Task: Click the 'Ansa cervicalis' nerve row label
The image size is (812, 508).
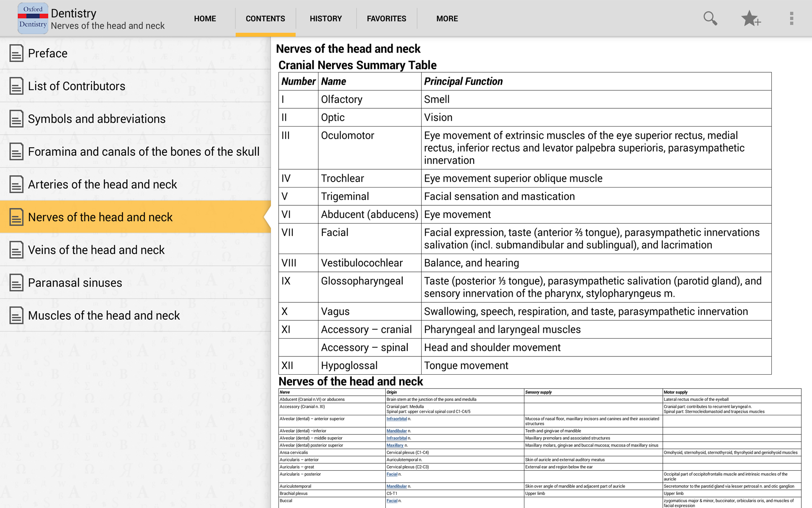Action: click(x=294, y=453)
